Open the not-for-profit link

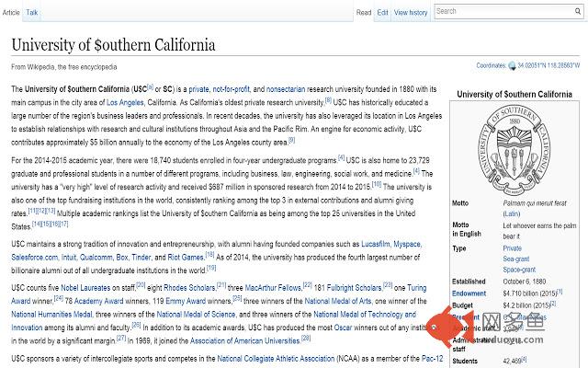231,89
